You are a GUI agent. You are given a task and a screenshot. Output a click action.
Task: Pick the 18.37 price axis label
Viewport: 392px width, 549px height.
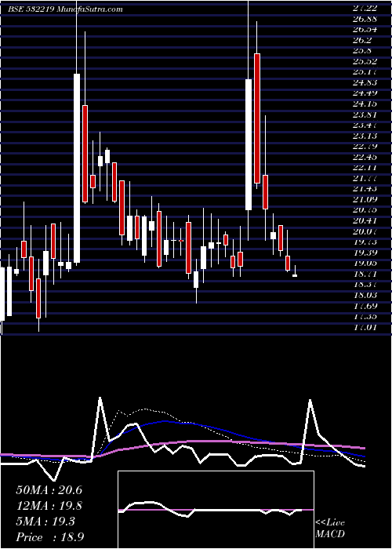[365, 284]
